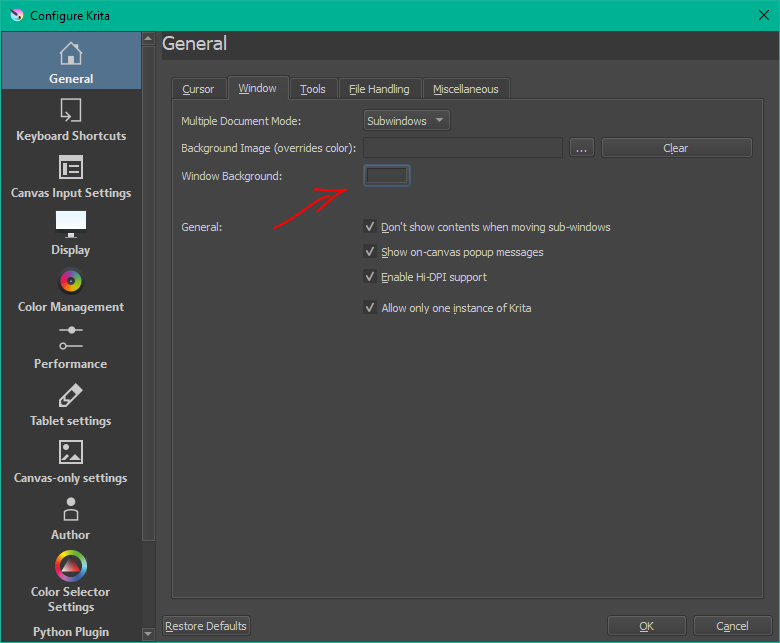
Task: Toggle Don't show contents when moving sub-windows
Action: (x=371, y=227)
